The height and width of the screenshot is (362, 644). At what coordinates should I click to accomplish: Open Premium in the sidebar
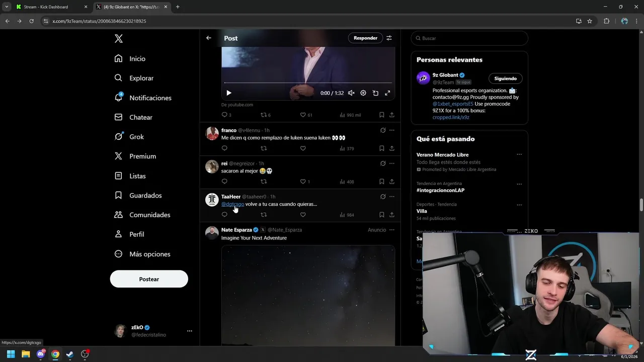135,156
